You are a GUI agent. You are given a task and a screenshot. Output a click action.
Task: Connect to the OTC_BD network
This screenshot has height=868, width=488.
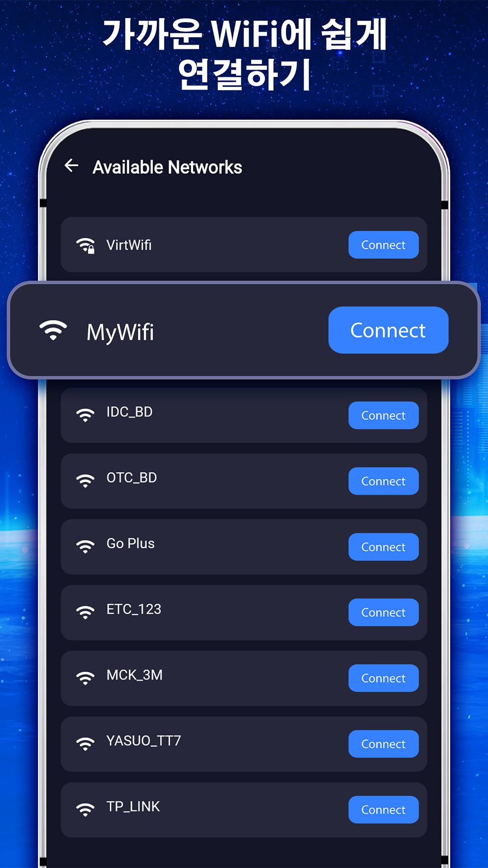point(384,481)
